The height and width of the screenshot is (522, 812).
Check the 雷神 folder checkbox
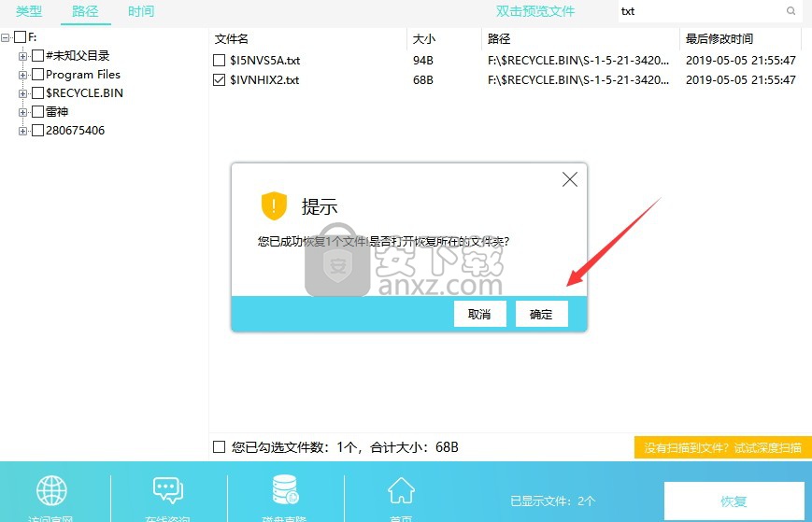37,112
